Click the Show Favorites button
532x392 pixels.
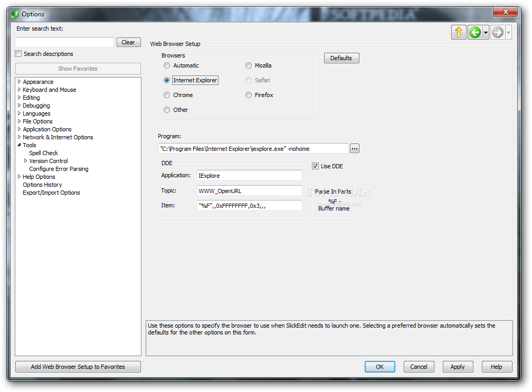(x=78, y=69)
